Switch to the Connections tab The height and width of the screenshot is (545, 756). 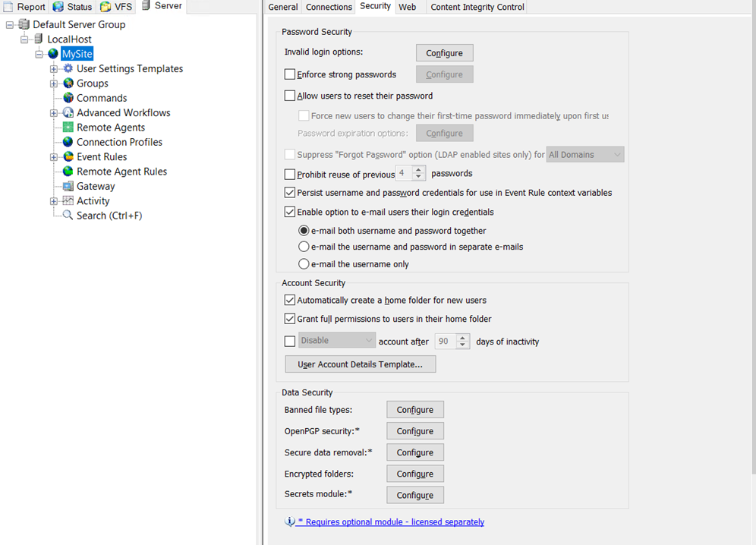pyautogui.click(x=329, y=7)
